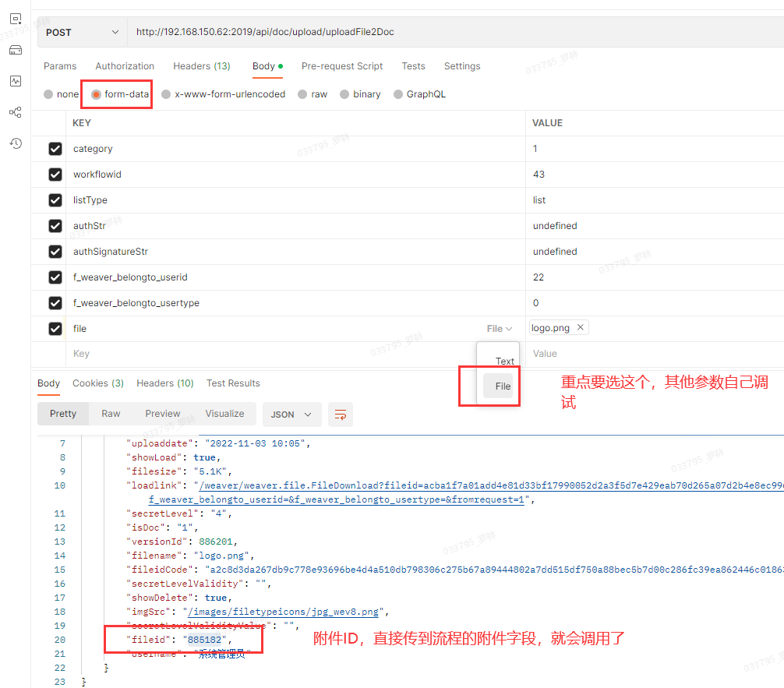Open the Environments sidebar icon
Screen dimensions: 784x688
click(x=16, y=19)
